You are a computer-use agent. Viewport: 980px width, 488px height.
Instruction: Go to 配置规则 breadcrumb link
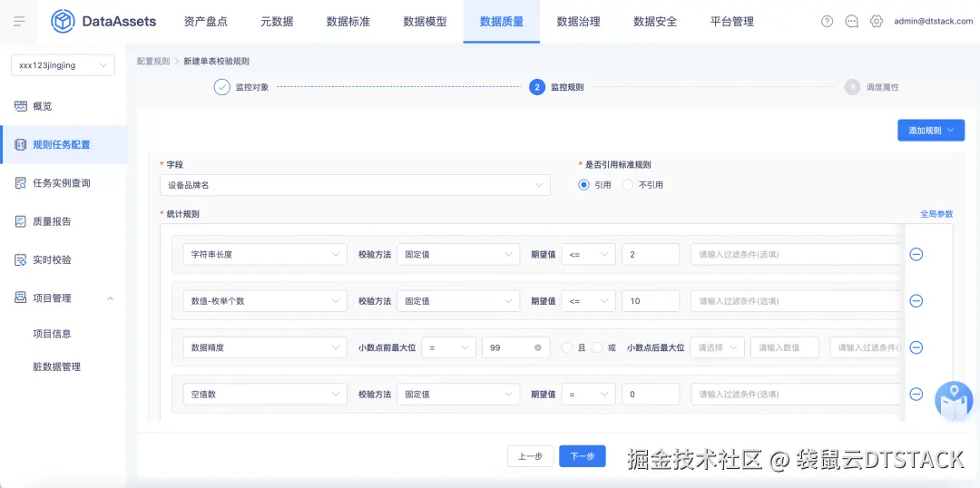(x=153, y=62)
